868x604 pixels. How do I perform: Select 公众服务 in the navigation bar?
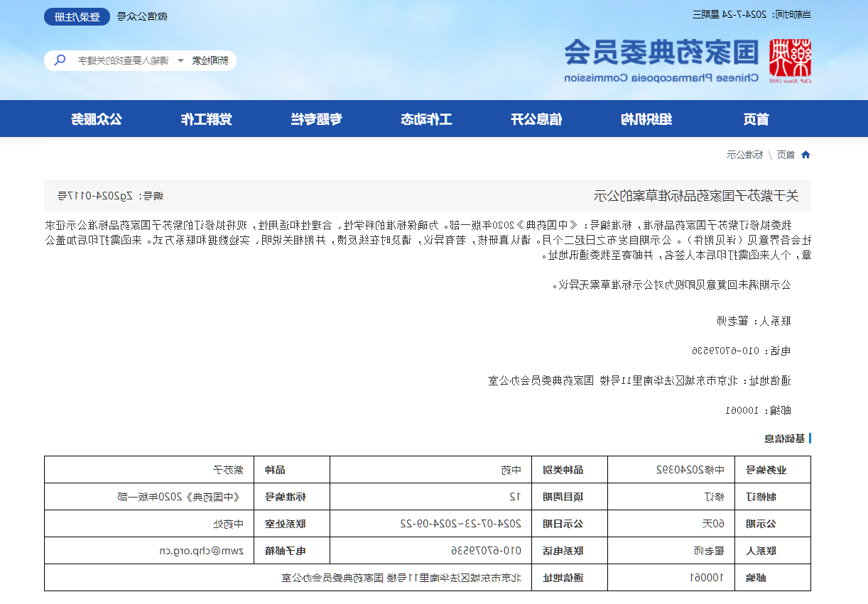click(x=97, y=119)
